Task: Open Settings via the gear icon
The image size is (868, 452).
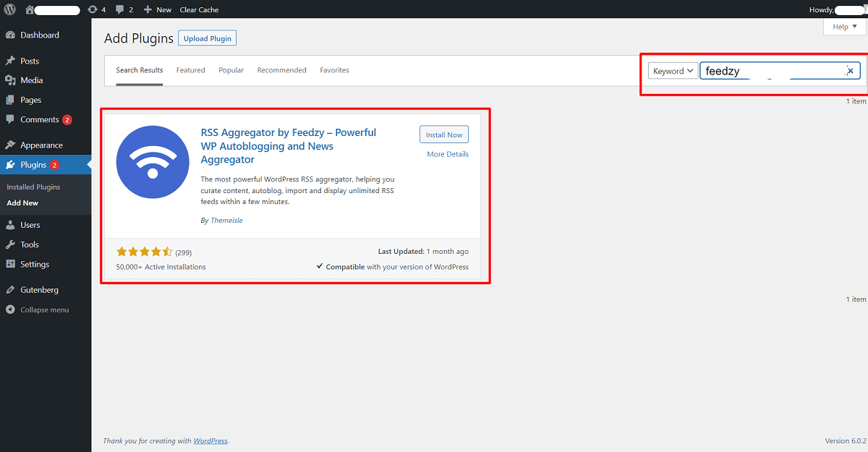Action: coord(12,264)
